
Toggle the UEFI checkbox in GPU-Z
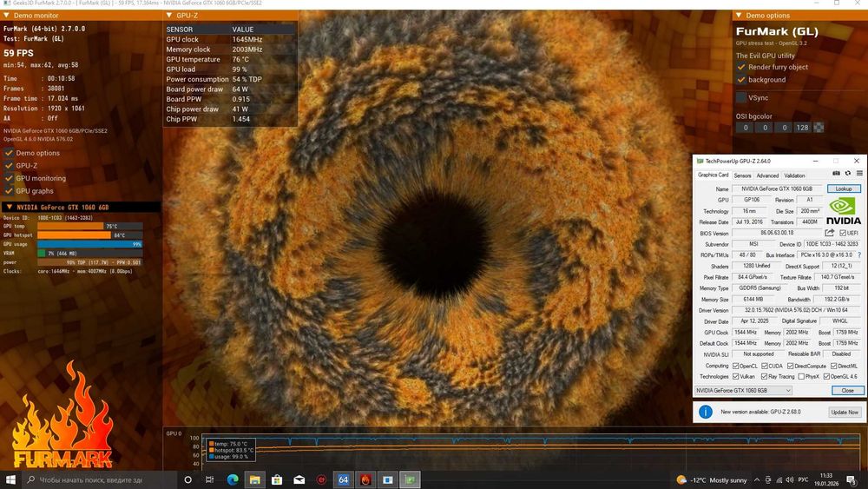(843, 233)
